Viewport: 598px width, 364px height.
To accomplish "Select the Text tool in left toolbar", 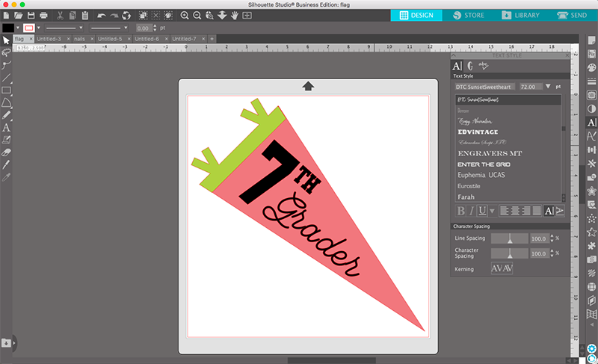I will tap(6, 128).
